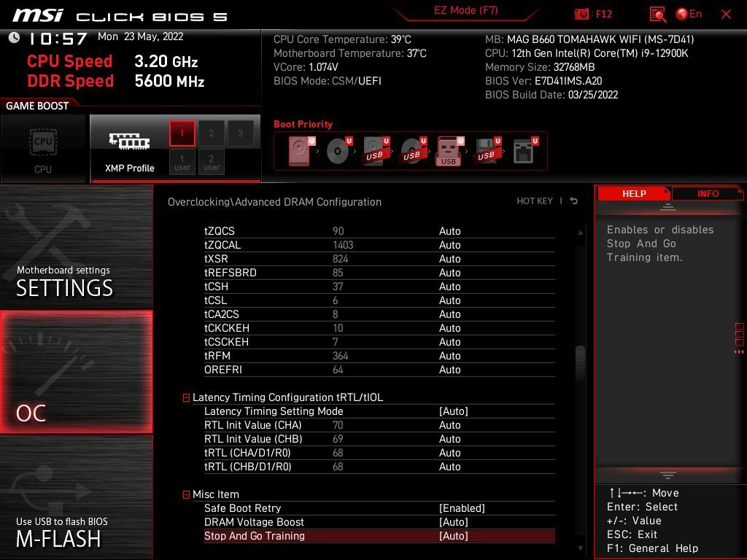Edit tRTL (CHA/D1/R0) Auto value

(x=449, y=453)
